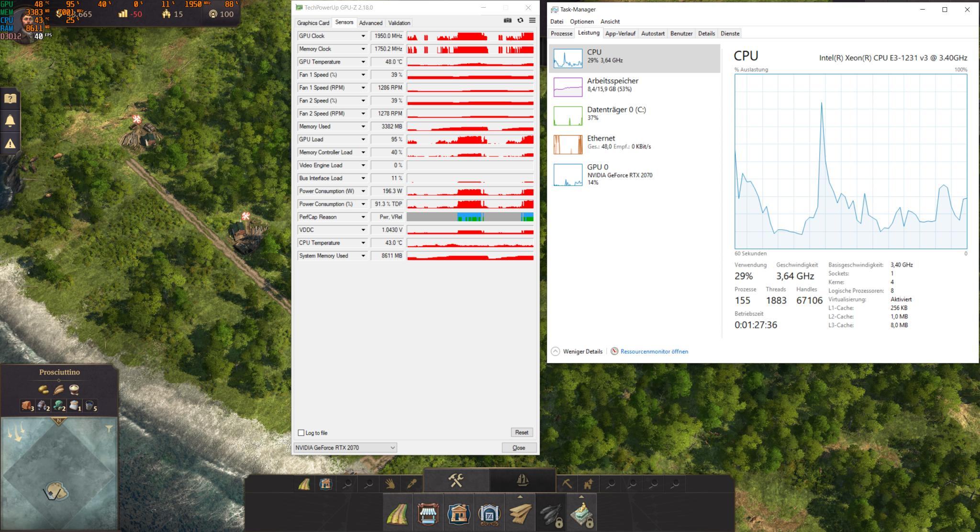Open Task Manager Autostart tab
The width and height of the screenshot is (980, 532).
point(653,34)
